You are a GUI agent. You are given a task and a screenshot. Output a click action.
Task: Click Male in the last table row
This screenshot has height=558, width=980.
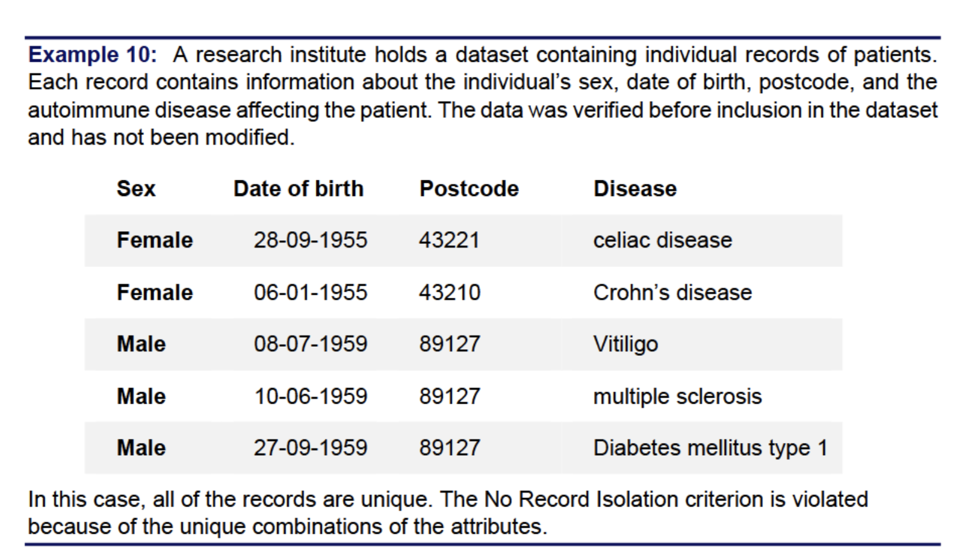(141, 448)
